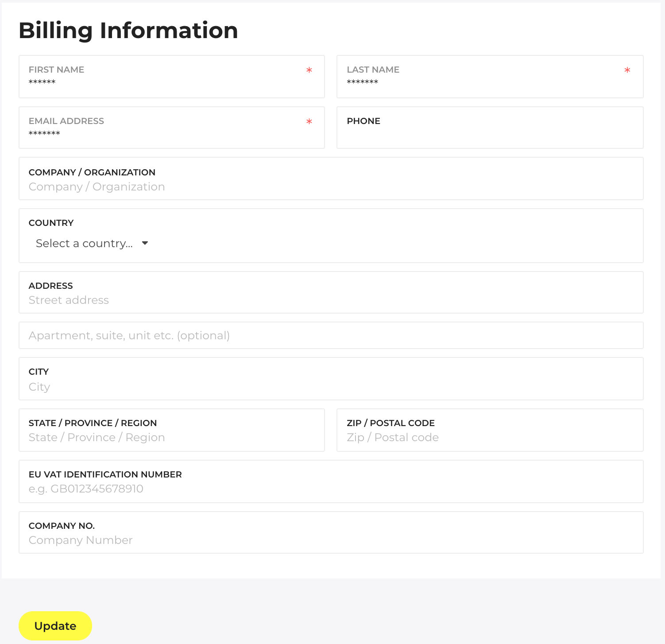Image resolution: width=665 pixels, height=644 pixels.
Task: Click the First Name input field
Action: click(172, 77)
